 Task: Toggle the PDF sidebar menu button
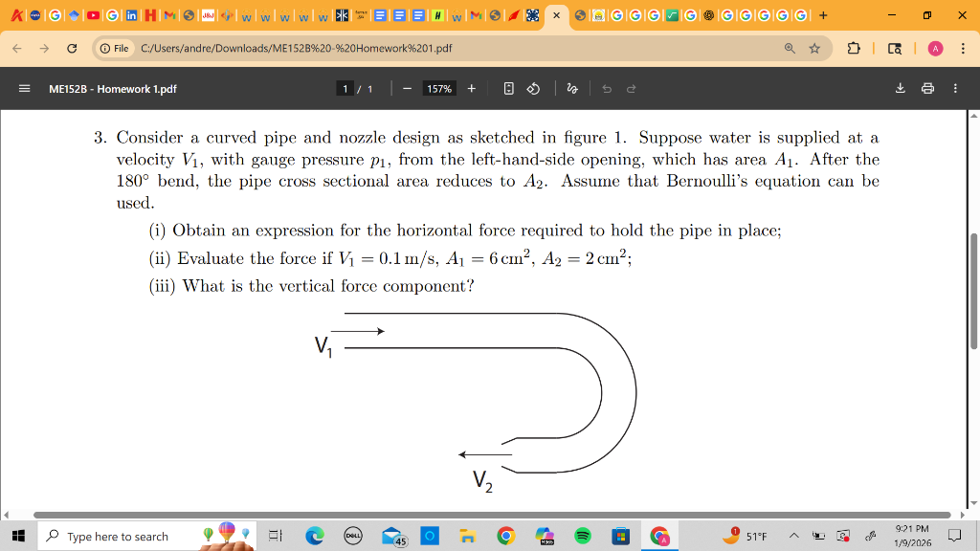click(24, 89)
